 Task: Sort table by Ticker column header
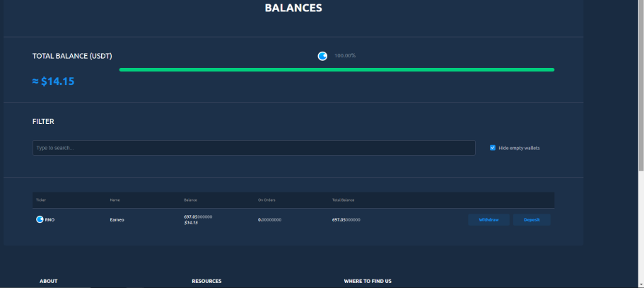tap(41, 200)
